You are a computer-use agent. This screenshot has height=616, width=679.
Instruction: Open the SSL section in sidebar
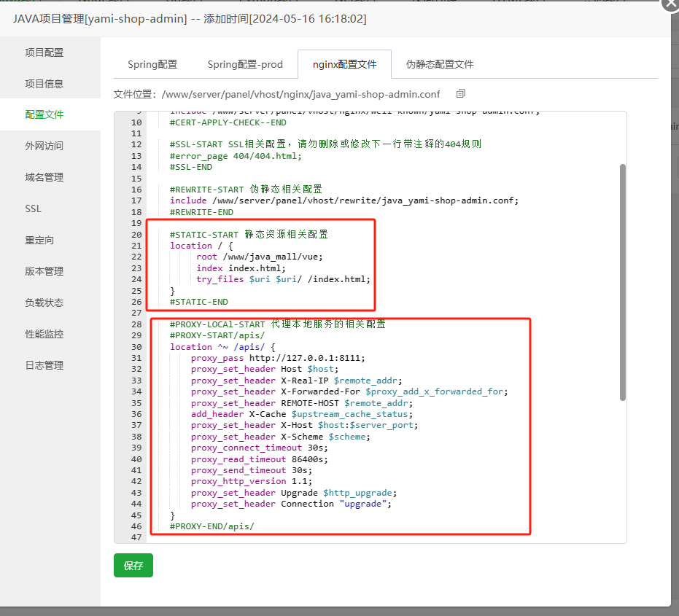click(x=33, y=208)
